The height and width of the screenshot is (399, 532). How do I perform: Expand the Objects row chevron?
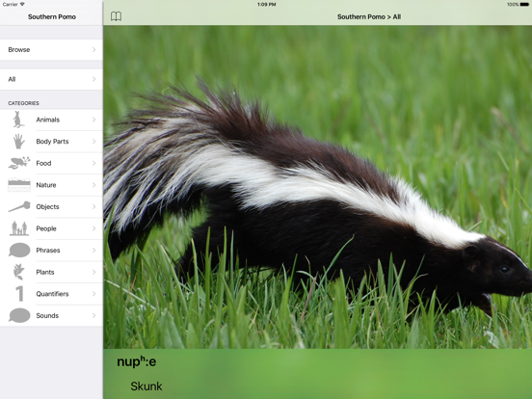coord(94,206)
